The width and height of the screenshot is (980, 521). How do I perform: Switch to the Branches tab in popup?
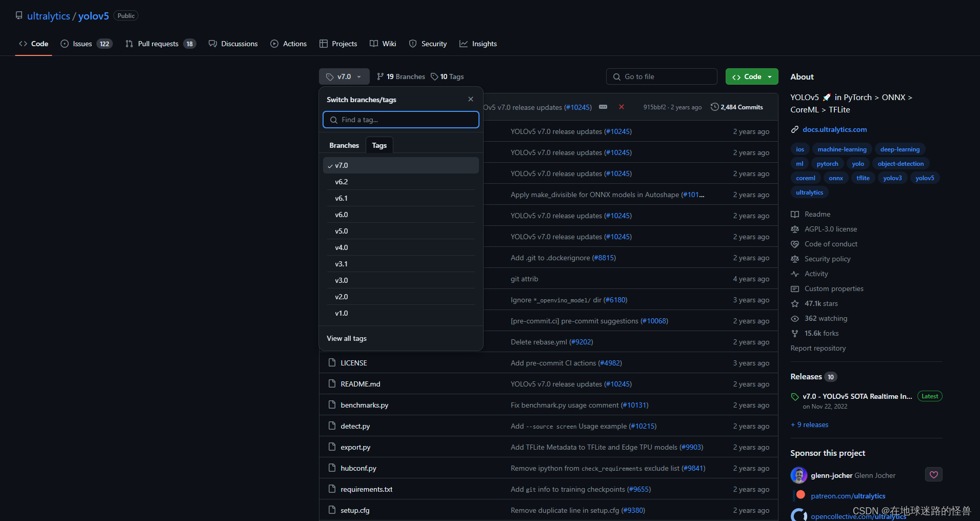tap(344, 145)
